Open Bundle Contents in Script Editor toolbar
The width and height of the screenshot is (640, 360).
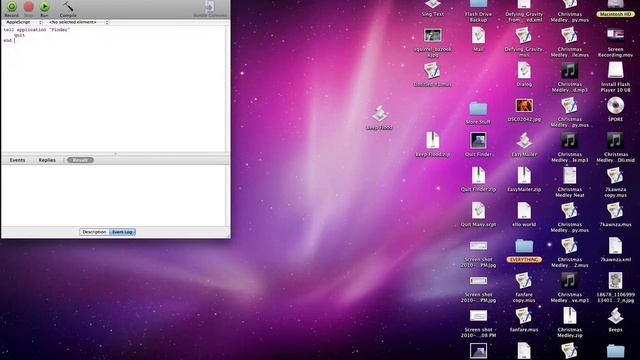pyautogui.click(x=210, y=7)
